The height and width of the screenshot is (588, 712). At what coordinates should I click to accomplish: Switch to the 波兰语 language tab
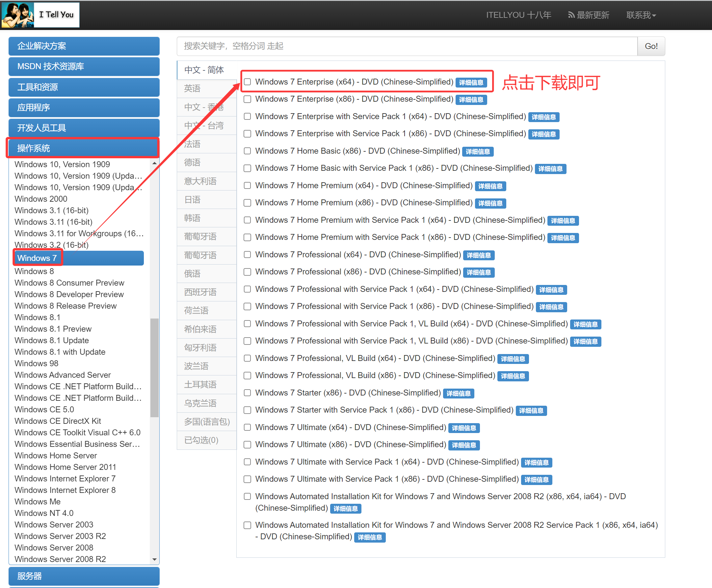tap(206, 366)
